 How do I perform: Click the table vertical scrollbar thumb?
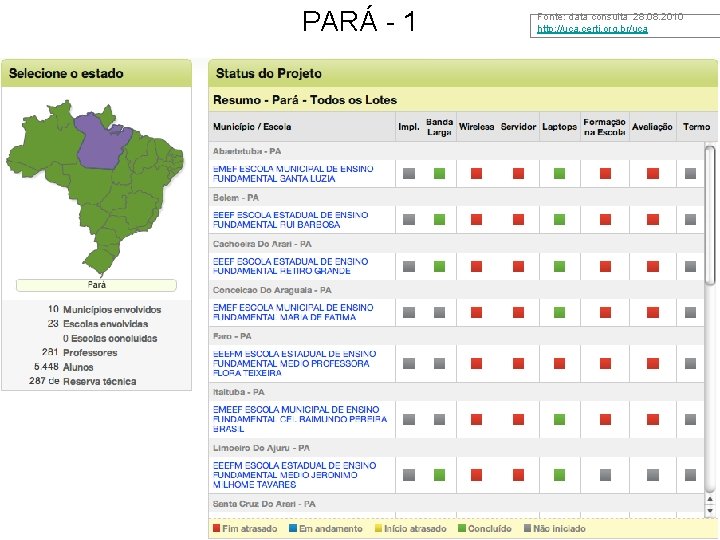coord(710,215)
